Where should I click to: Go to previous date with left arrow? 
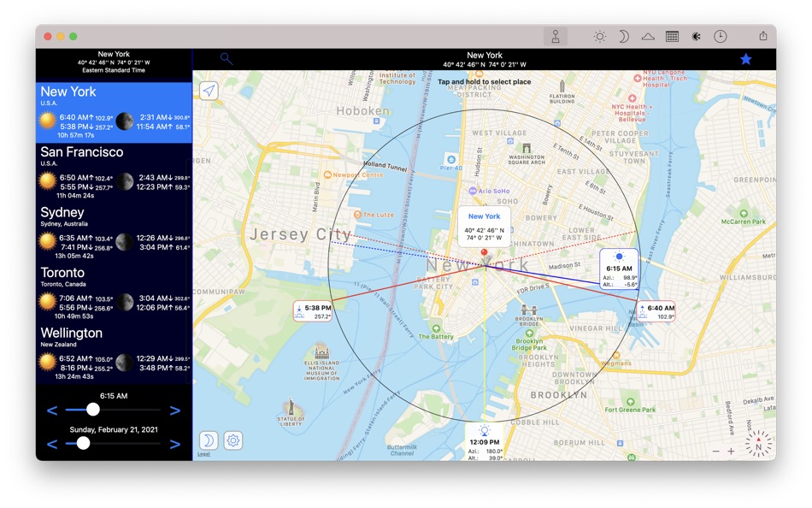[52, 444]
